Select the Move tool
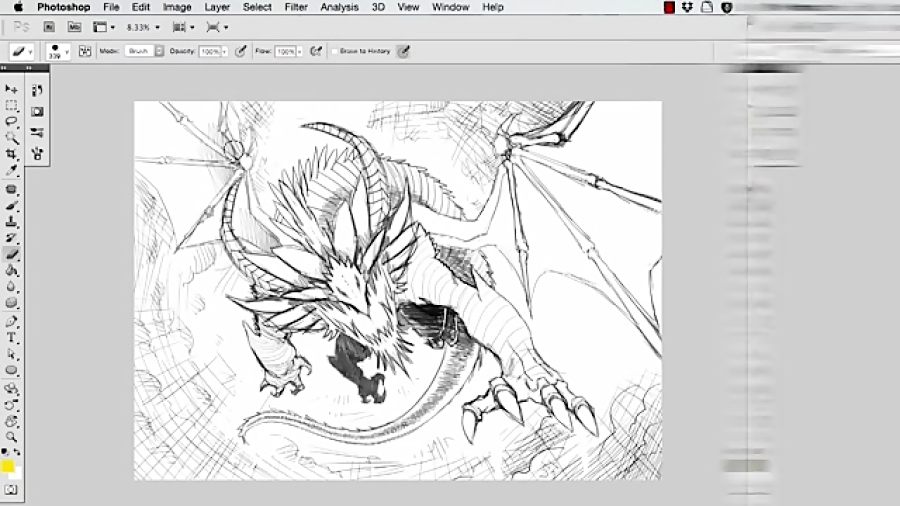This screenshot has width=900, height=506. 11,89
